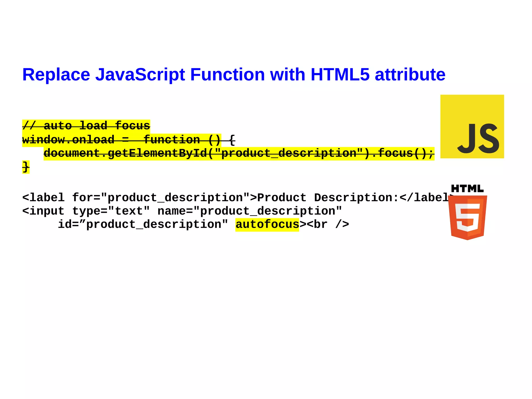Viewport: 532px width, 399px height.
Task: Click the 'window.onload = function ()' line
Action: [129, 140]
